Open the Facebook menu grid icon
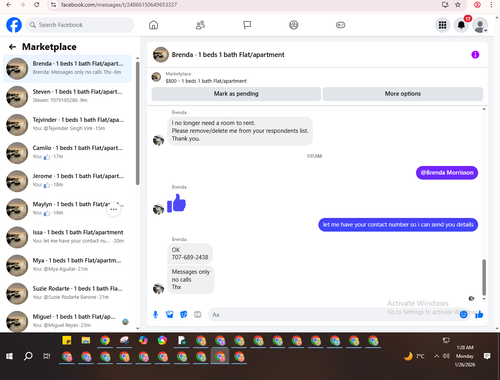The height and width of the screenshot is (380, 500). [442, 25]
